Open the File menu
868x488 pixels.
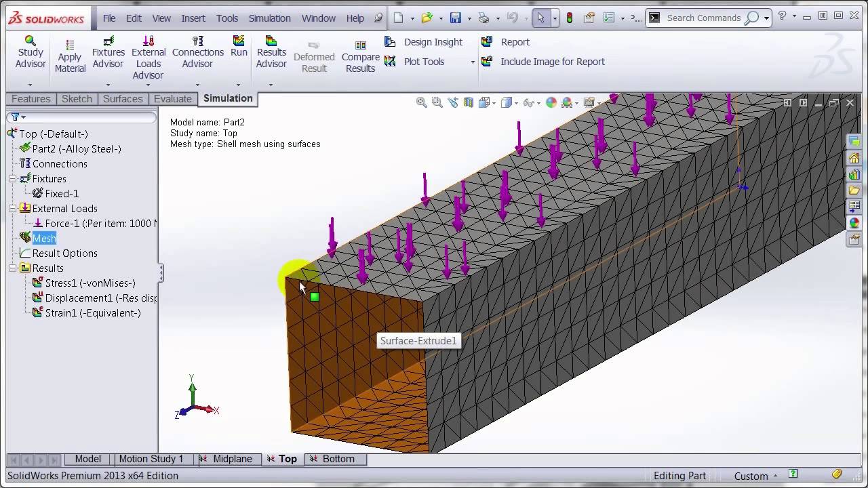109,18
